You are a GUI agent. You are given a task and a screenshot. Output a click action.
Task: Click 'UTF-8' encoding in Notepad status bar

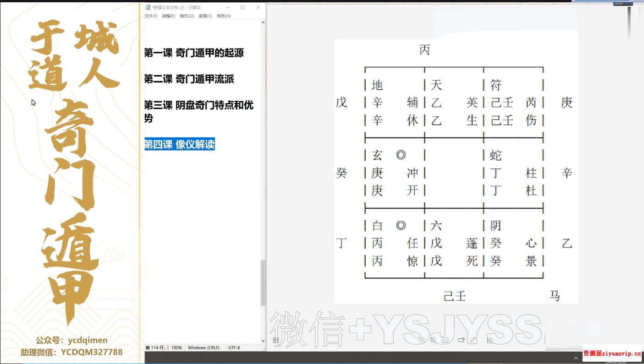tap(234, 348)
